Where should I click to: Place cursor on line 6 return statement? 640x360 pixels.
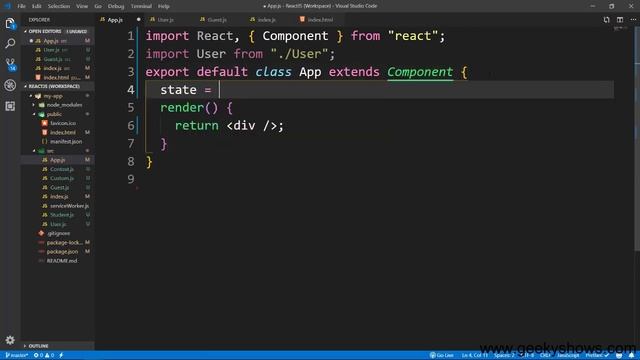229,126
